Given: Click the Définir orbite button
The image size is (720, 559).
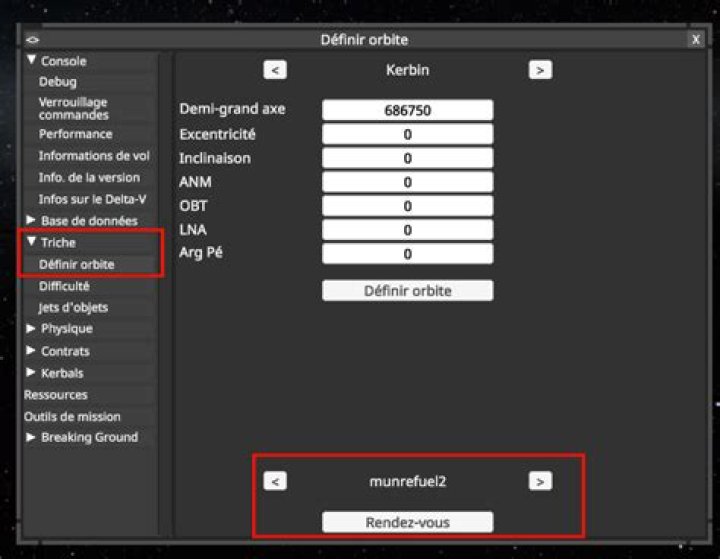Looking at the screenshot, I should [408, 291].
